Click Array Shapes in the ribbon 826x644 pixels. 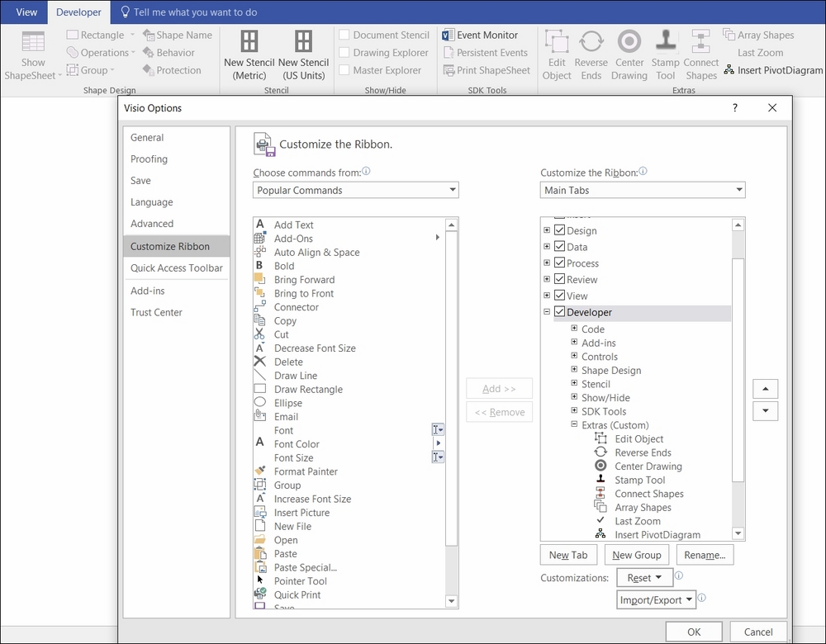pyautogui.click(x=758, y=36)
